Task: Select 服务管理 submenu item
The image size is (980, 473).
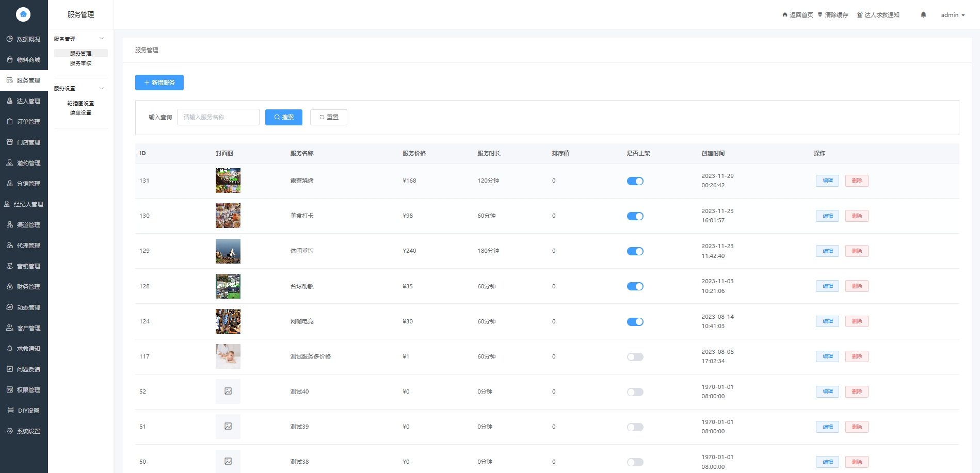Action: (x=81, y=53)
